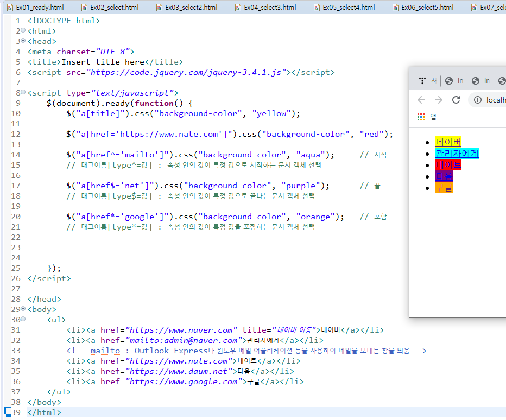Switch to the first browser tab labeled 새

pos(427,81)
